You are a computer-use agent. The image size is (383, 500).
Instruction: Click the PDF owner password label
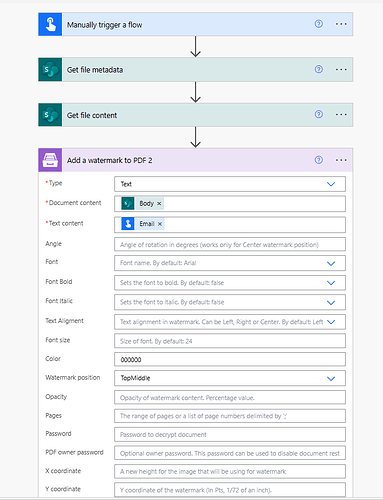[x=74, y=452]
